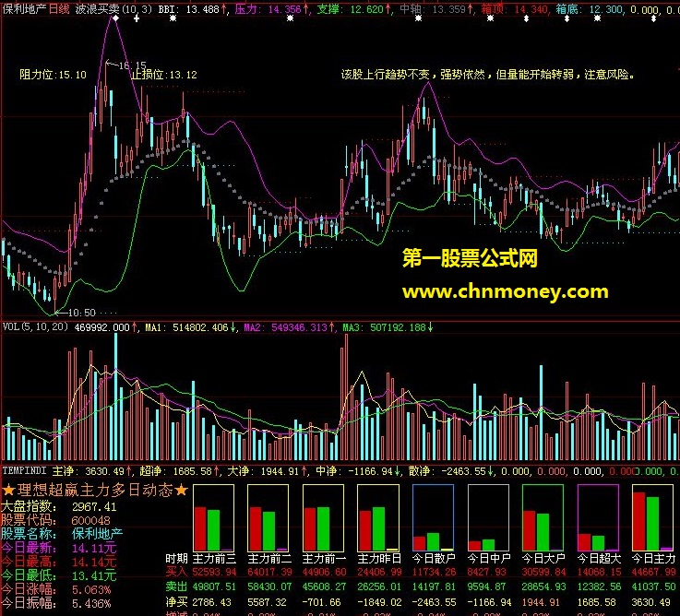Click the 今日最新 price 14.11元
This screenshot has height=616, width=680.
(94, 548)
